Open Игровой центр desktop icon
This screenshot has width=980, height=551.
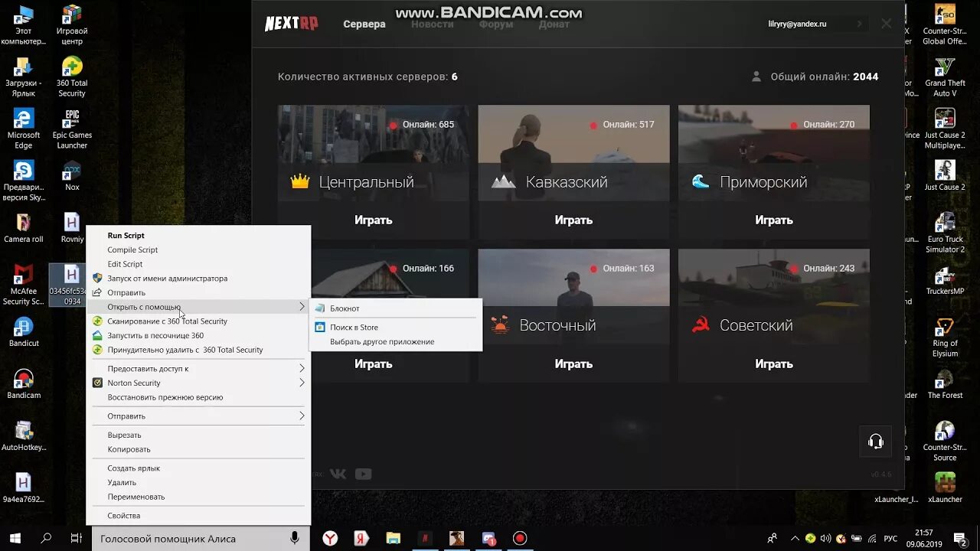(x=72, y=24)
